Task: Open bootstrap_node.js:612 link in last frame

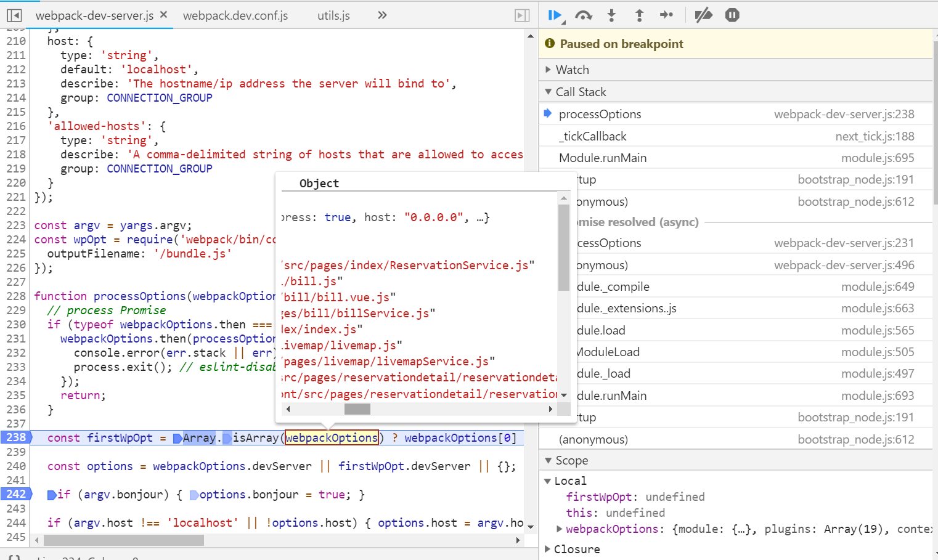Action: (x=856, y=439)
